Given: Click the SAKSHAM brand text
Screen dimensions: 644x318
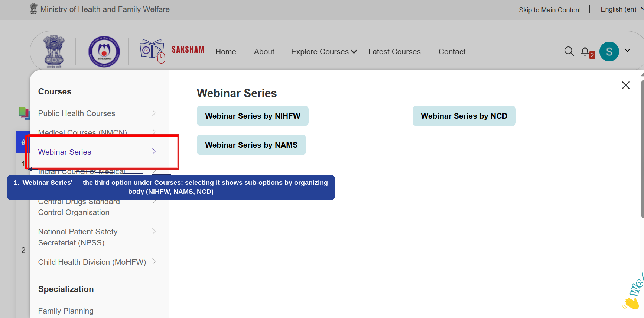Looking at the screenshot, I should [x=188, y=50].
